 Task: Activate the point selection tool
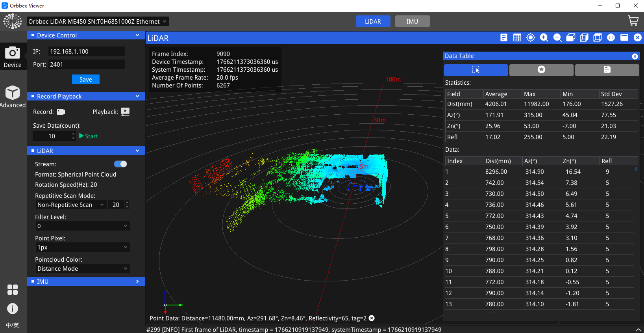tap(476, 70)
